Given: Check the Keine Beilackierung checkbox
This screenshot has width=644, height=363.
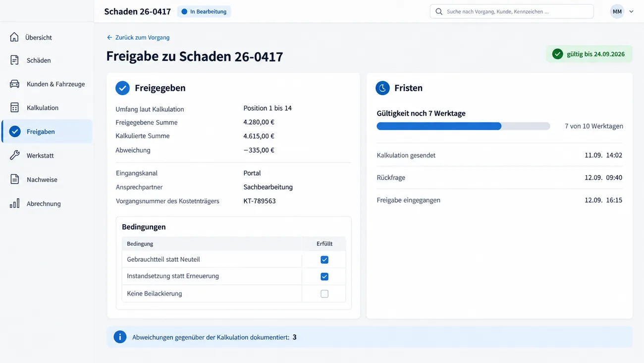Looking at the screenshot, I should click(324, 294).
